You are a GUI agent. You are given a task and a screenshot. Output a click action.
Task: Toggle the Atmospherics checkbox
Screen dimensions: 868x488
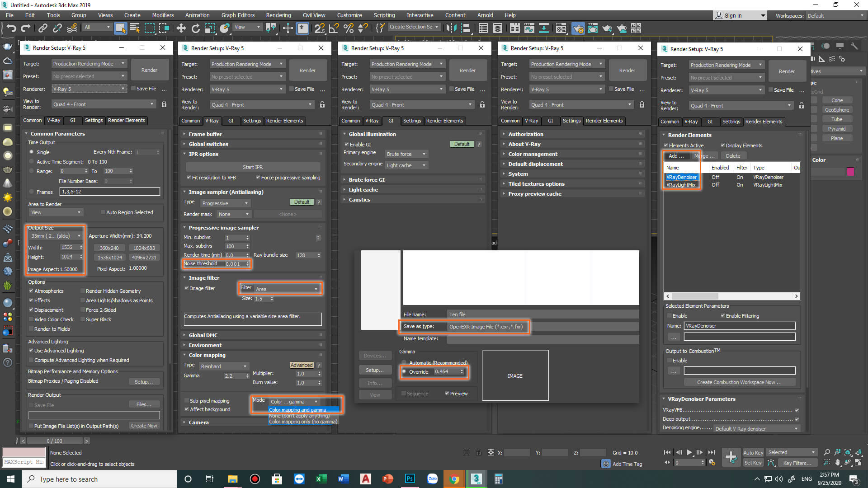click(31, 291)
